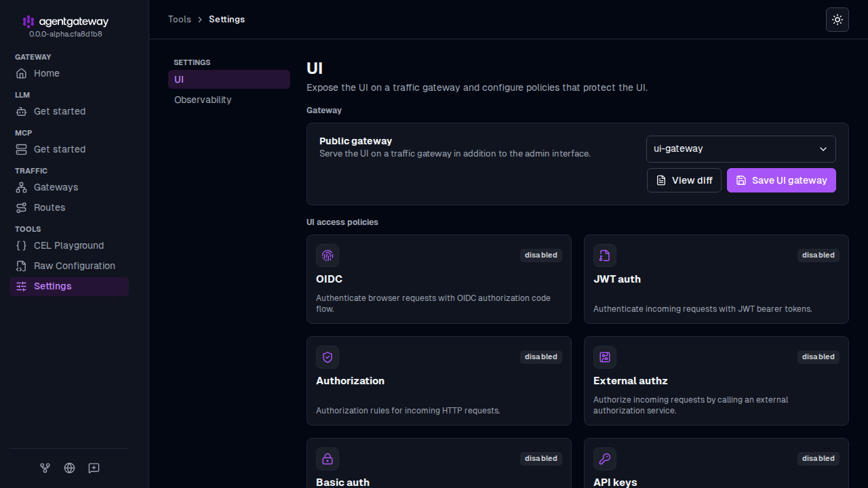Click the JWT auth file-key icon
This screenshot has height=488, width=868.
coord(605,256)
